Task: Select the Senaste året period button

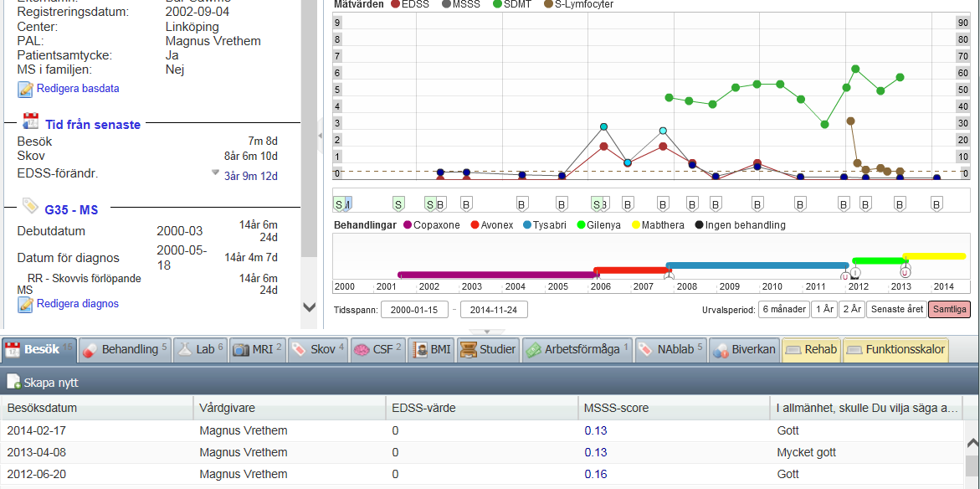Action: point(896,310)
